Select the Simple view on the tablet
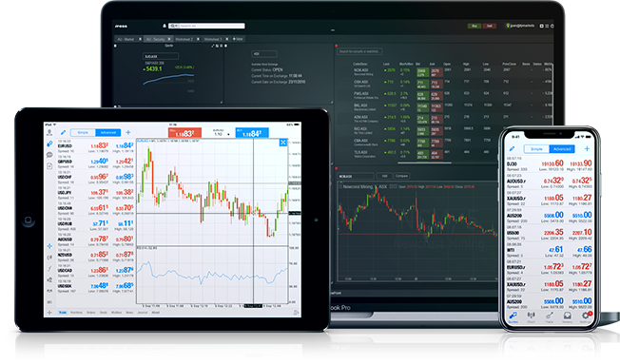The width and height of the screenshot is (620, 364). coord(83,132)
